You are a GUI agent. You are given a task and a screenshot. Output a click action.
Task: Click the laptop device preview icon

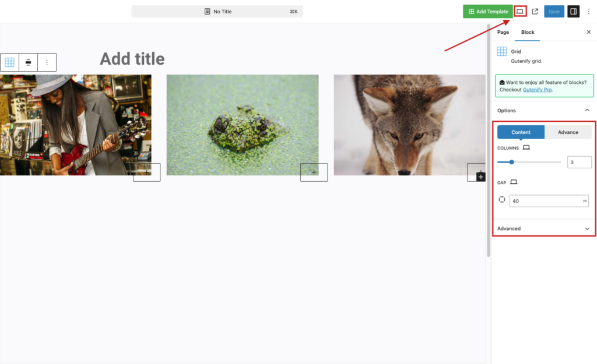coord(519,12)
